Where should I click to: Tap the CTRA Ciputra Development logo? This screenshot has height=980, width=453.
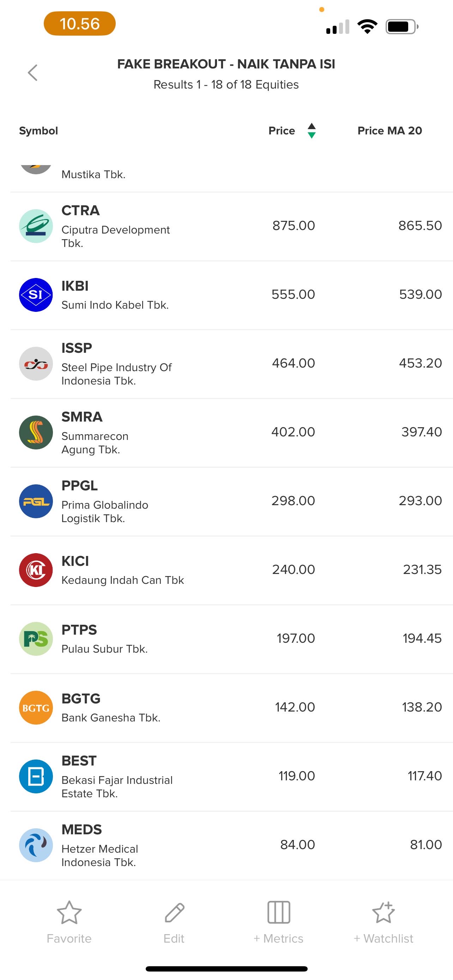click(x=36, y=226)
